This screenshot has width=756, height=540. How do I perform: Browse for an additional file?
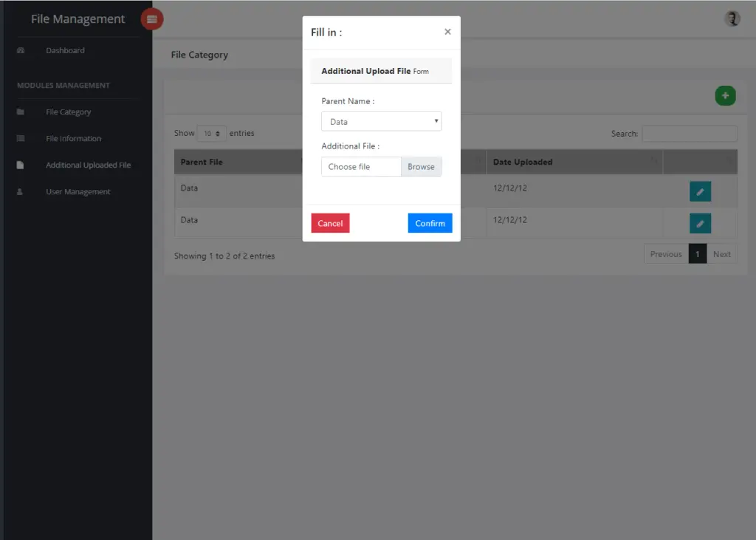[421, 166]
